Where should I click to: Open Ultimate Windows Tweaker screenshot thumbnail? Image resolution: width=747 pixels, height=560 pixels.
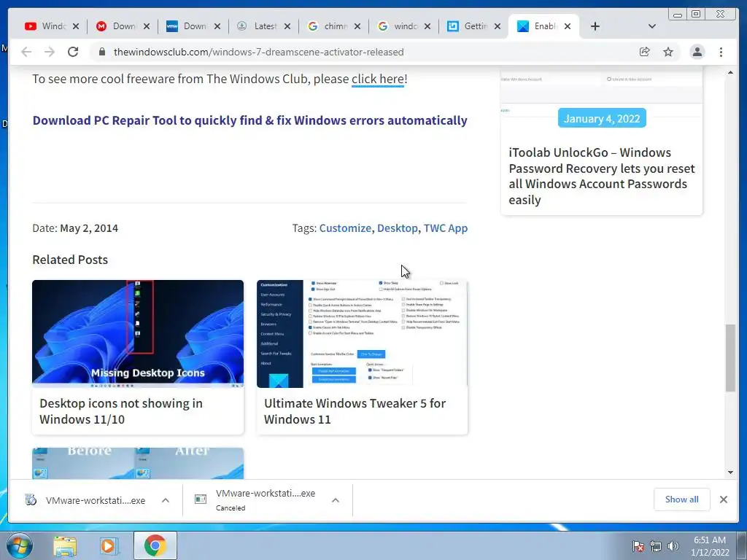362,333
